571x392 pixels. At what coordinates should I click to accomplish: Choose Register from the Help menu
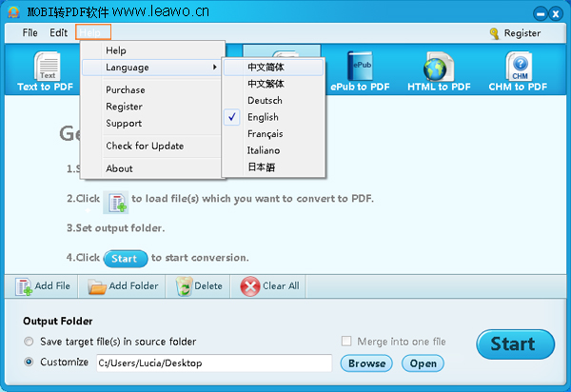124,107
